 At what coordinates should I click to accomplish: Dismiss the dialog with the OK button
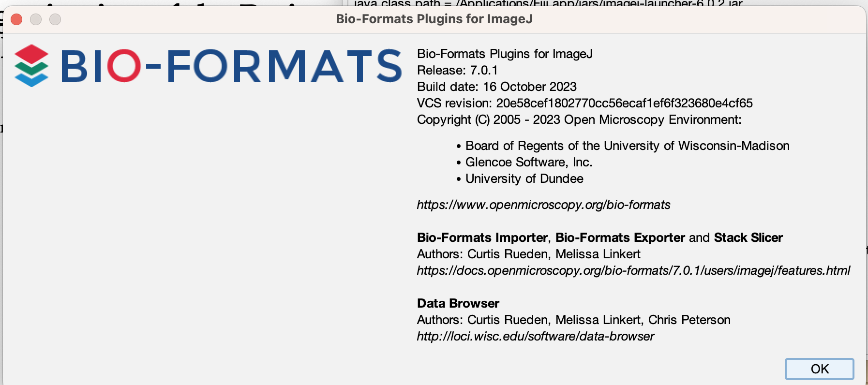[x=819, y=369]
